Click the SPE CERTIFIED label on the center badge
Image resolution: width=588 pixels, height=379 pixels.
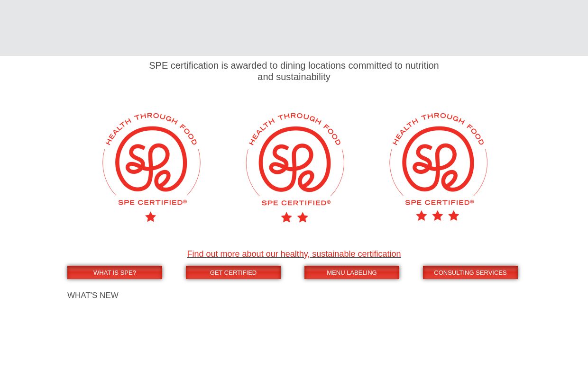(x=295, y=203)
